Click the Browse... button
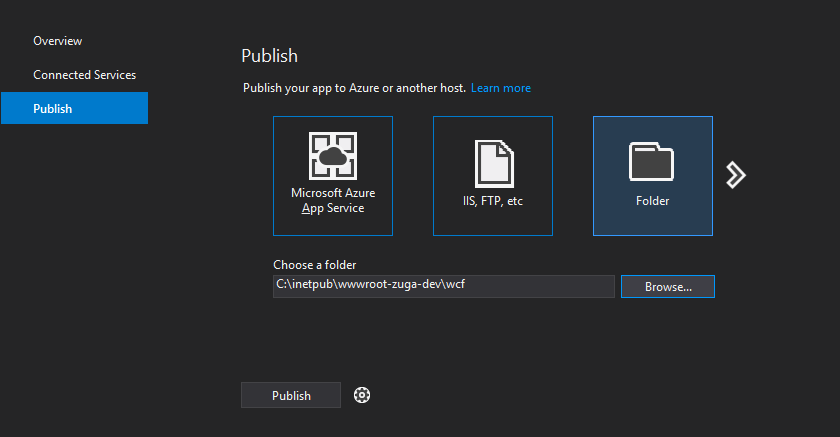 pos(668,287)
